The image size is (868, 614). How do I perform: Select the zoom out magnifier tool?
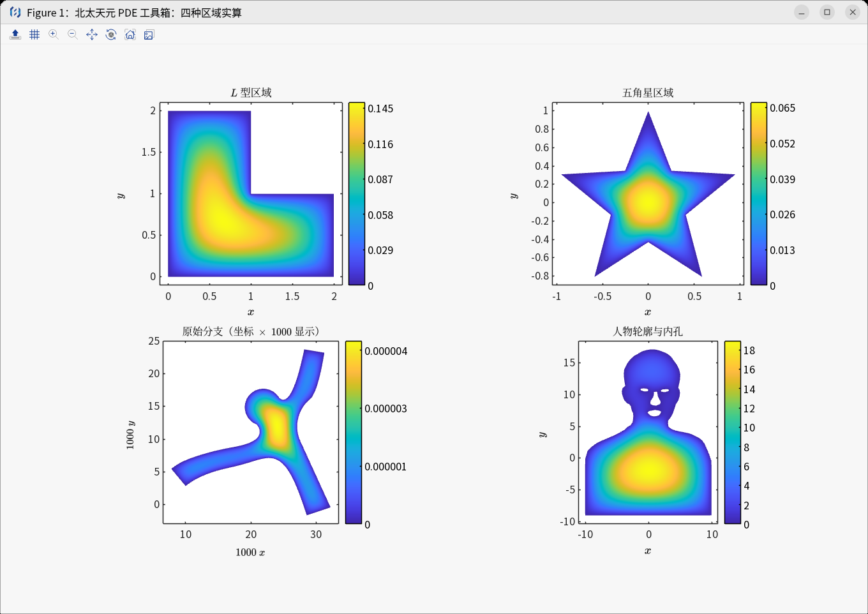click(73, 34)
